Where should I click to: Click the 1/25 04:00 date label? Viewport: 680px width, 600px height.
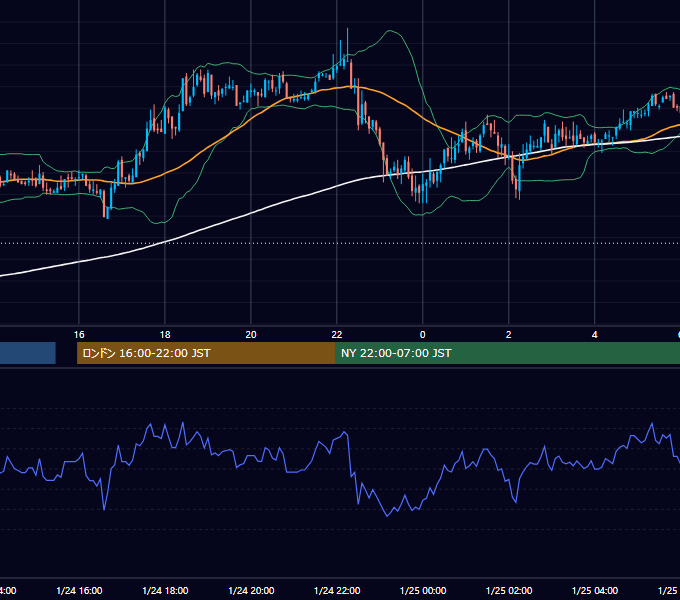click(x=595, y=591)
